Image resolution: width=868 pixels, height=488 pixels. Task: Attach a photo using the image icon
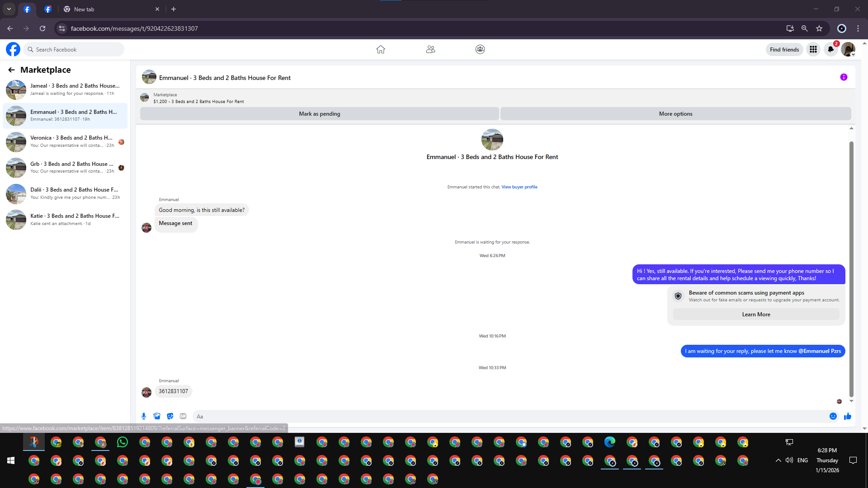click(x=157, y=416)
